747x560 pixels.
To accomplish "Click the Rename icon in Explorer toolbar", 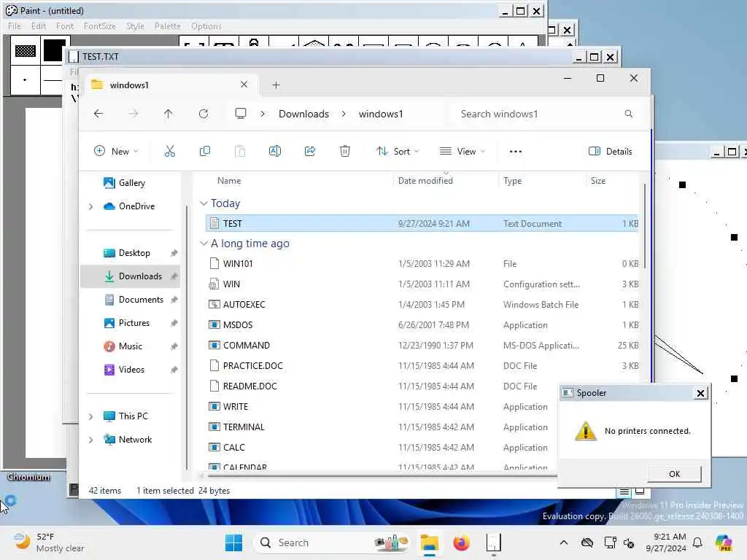I will pos(275,152).
